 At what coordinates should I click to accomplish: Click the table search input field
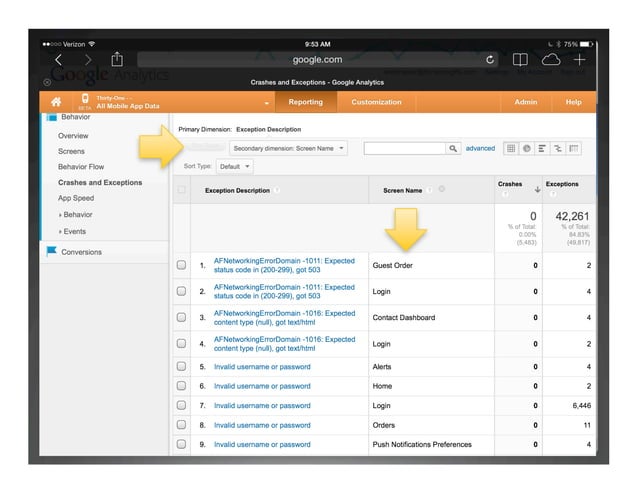click(405, 148)
